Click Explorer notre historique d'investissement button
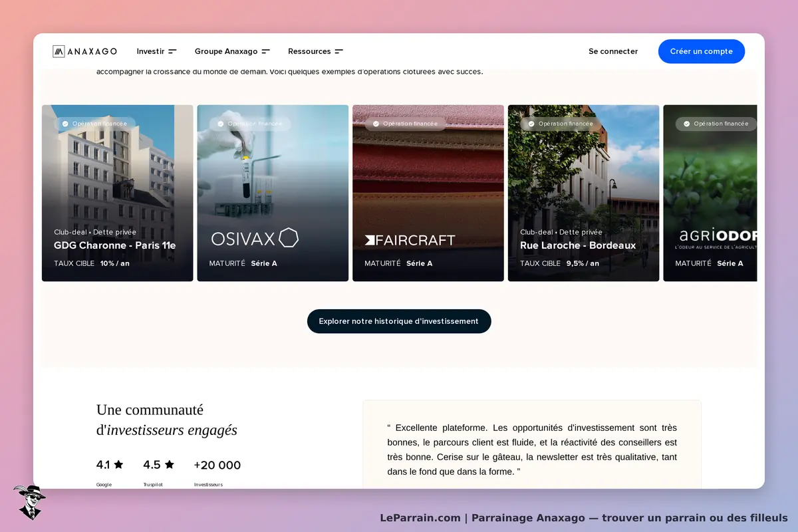 click(399, 321)
